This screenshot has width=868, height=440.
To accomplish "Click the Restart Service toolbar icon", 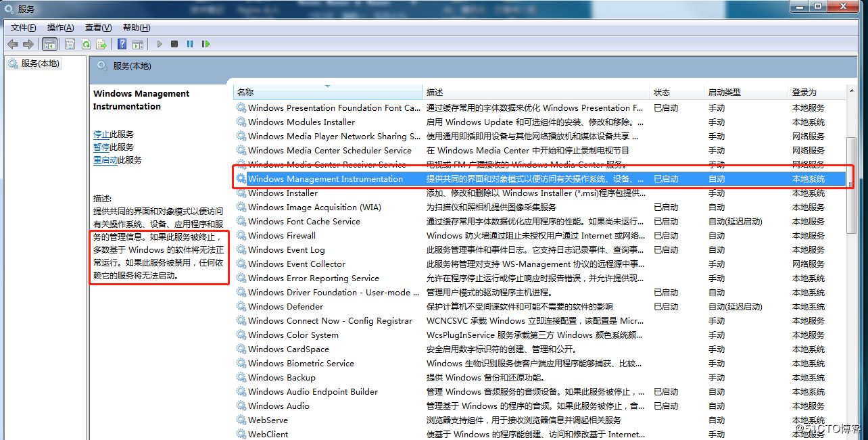I will click(x=206, y=44).
